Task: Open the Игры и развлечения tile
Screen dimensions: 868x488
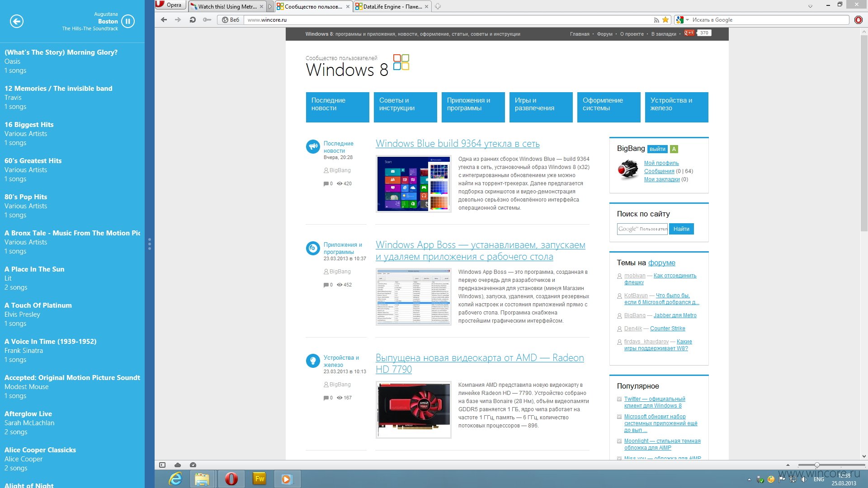Action: point(541,107)
